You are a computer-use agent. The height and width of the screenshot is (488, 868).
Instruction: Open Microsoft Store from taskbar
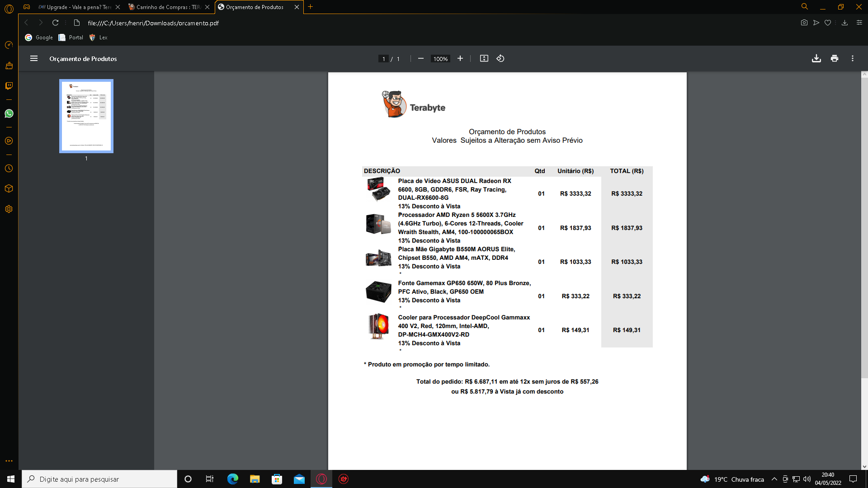[x=277, y=479]
